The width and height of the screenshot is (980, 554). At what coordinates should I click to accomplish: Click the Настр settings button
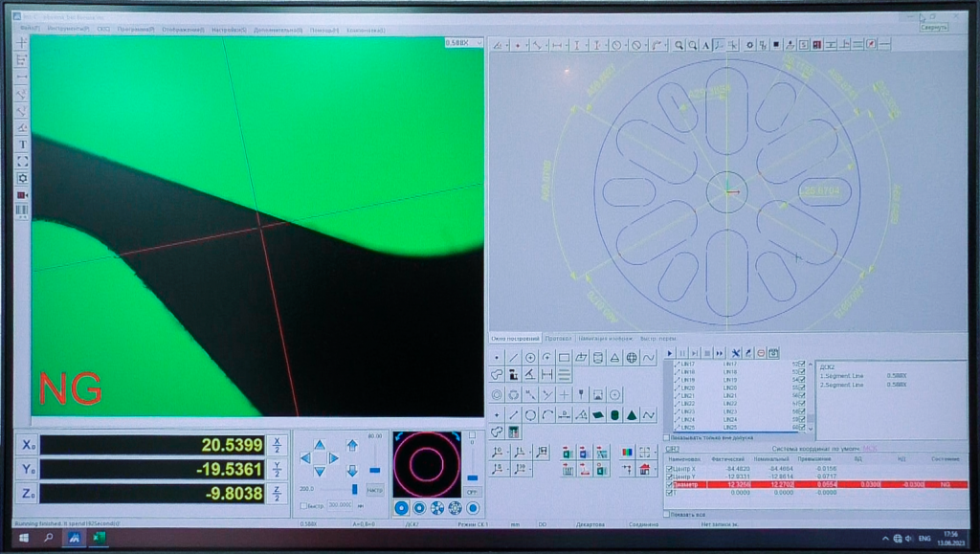375,490
